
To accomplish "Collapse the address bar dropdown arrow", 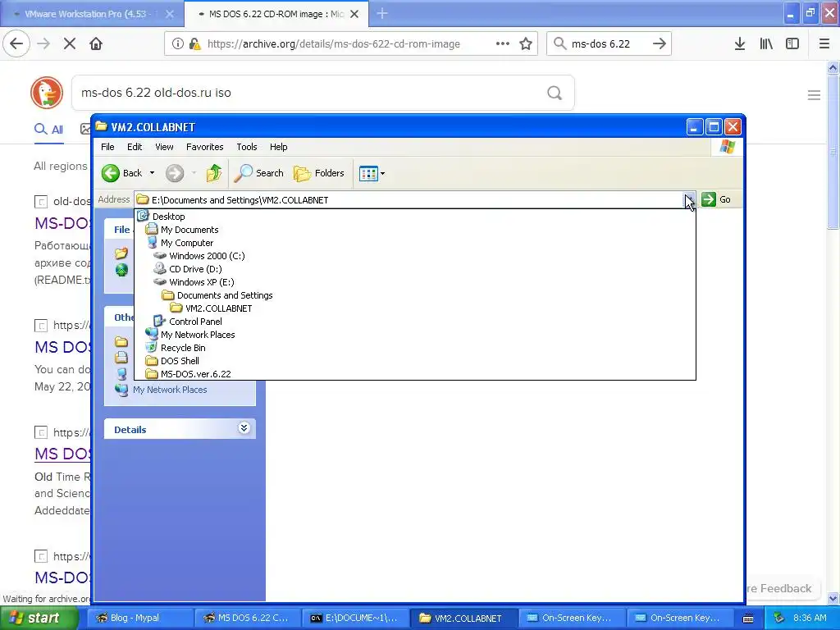I will coord(689,200).
